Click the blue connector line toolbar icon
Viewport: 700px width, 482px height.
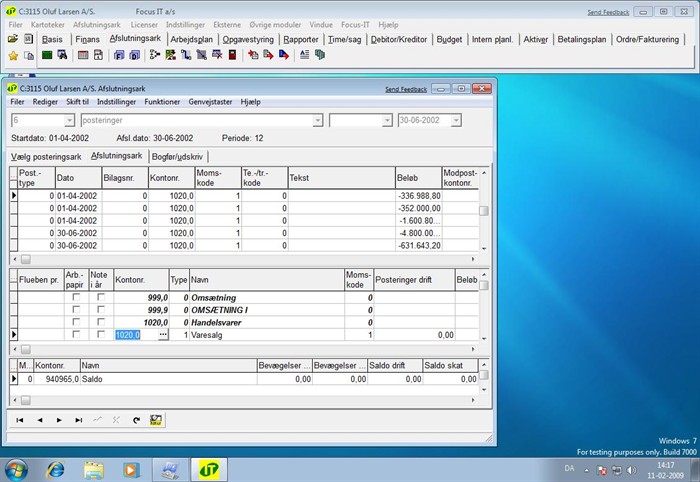coord(186,55)
